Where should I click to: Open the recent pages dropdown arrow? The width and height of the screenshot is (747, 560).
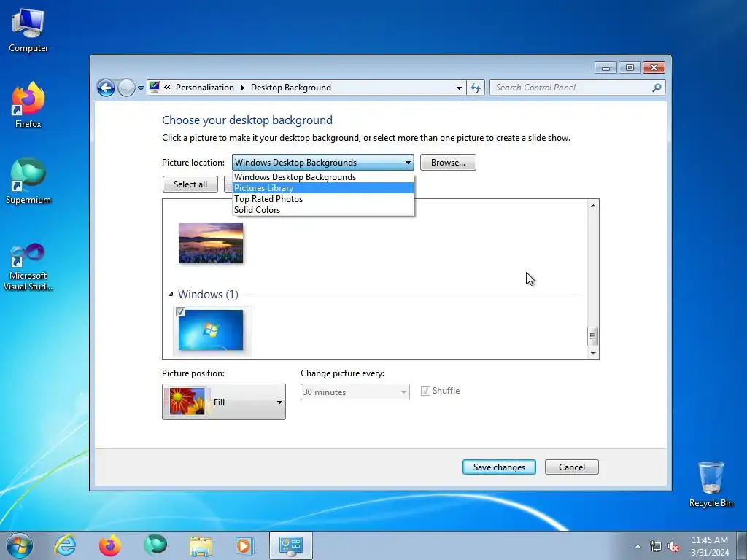[x=141, y=88]
